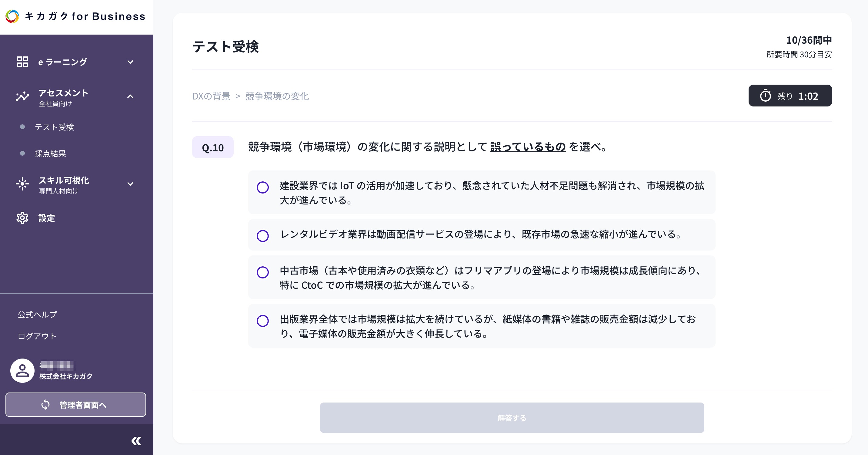Image resolution: width=868 pixels, height=455 pixels.
Task: Open the 採点結果 sidebar item
Action: [x=50, y=153]
